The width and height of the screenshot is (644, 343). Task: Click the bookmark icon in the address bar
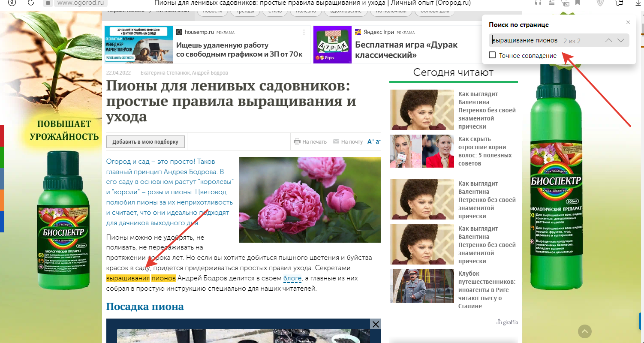577,3
